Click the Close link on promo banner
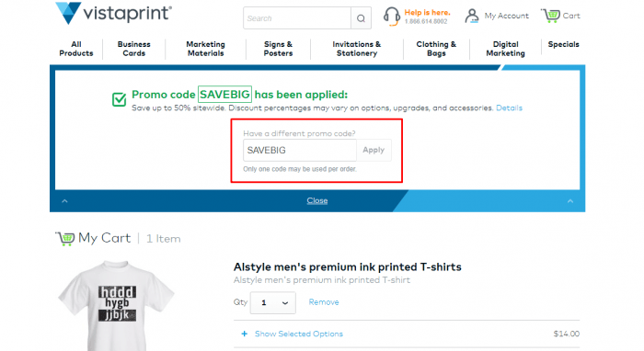The height and width of the screenshot is (351, 644). pos(317,200)
